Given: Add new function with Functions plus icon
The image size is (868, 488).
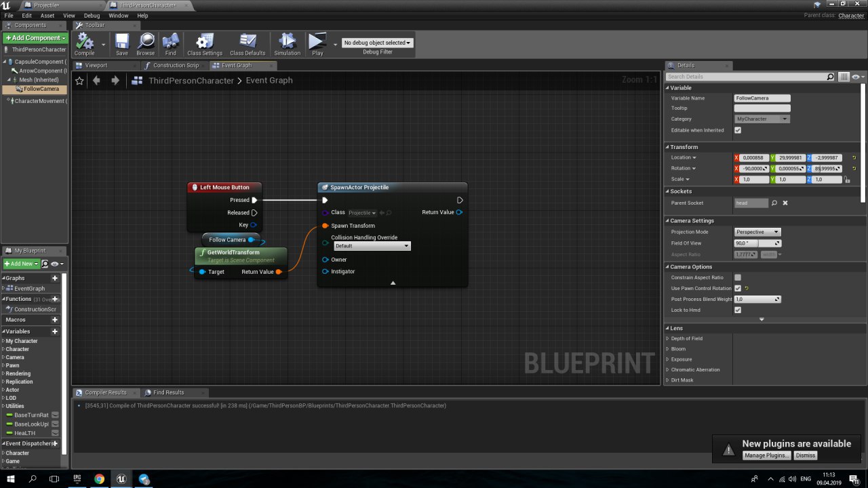Looking at the screenshot, I should 55,299.
